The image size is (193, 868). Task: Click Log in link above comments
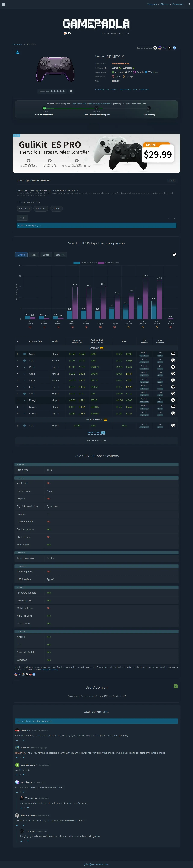[x=29, y=721]
